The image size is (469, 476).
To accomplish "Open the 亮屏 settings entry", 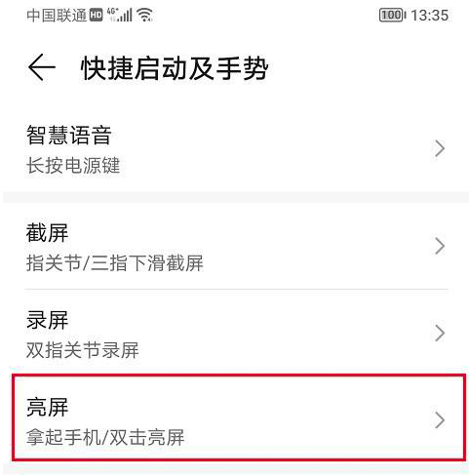I will (239, 417).
